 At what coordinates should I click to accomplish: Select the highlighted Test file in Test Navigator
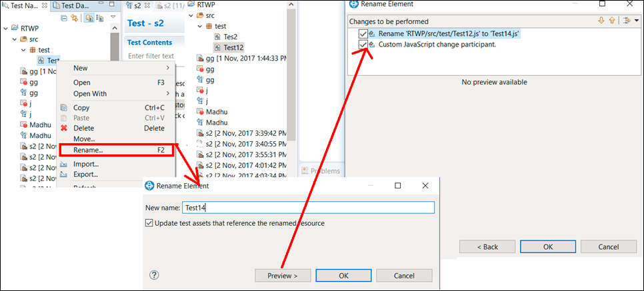(49, 61)
